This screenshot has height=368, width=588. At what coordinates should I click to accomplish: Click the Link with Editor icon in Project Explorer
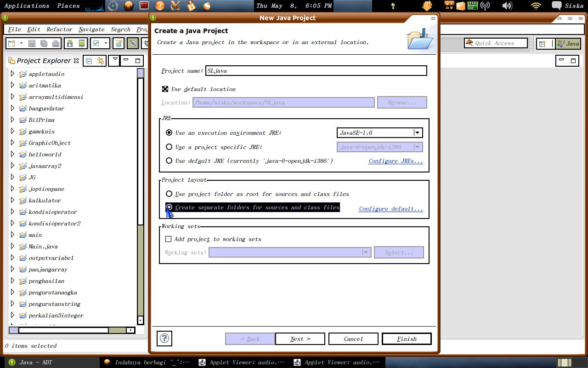(101, 61)
